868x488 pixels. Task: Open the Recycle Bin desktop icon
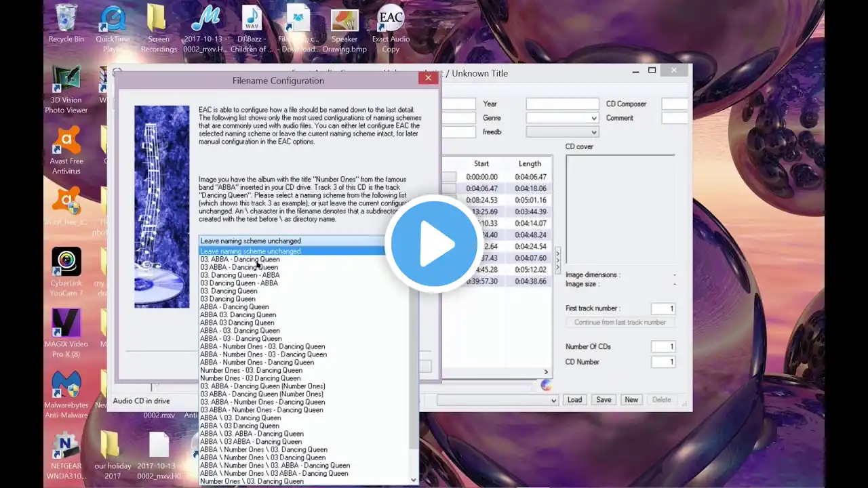click(66, 24)
